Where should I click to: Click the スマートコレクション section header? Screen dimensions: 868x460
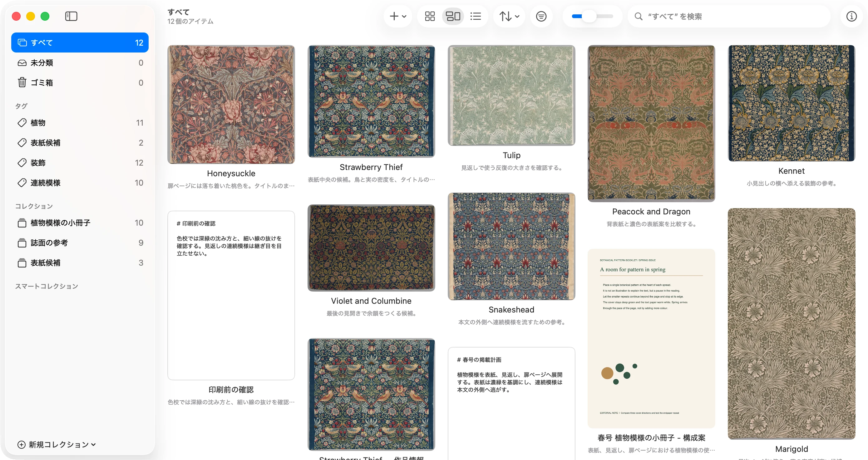click(47, 286)
